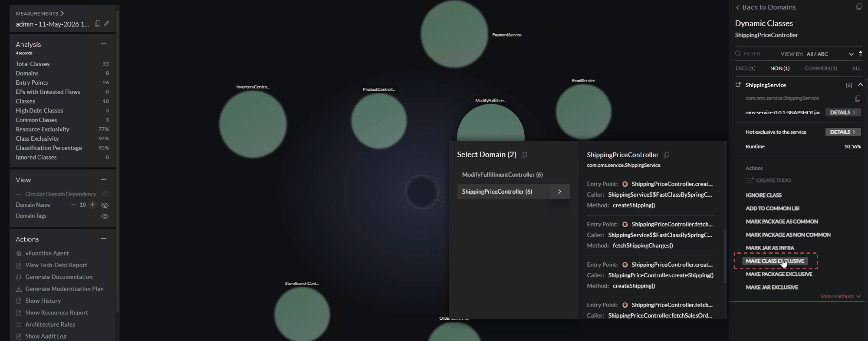The height and width of the screenshot is (341, 868).
Task: Click the PaymentService domain circle
Action: (x=454, y=34)
